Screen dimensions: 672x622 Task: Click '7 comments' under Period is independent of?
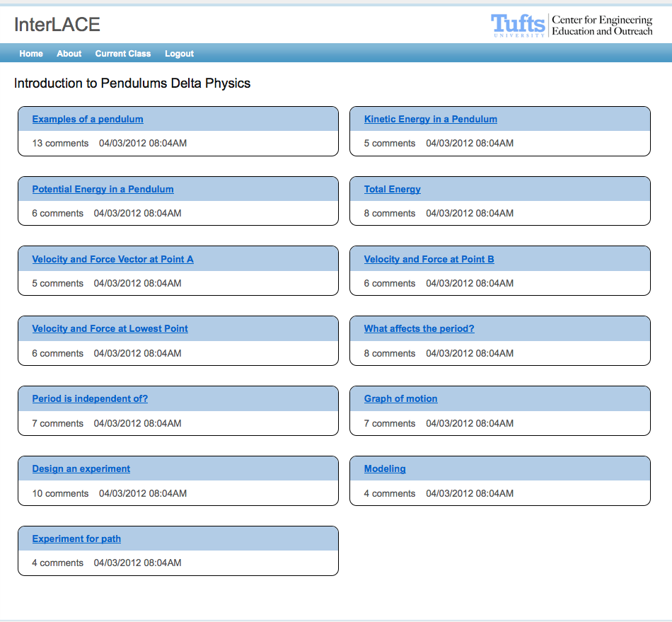[58, 424]
